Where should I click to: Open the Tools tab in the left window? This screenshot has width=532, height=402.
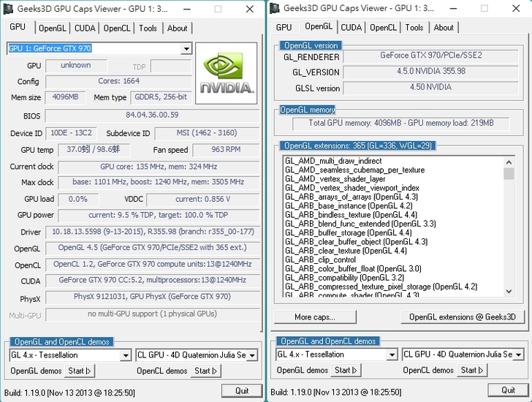148,29
